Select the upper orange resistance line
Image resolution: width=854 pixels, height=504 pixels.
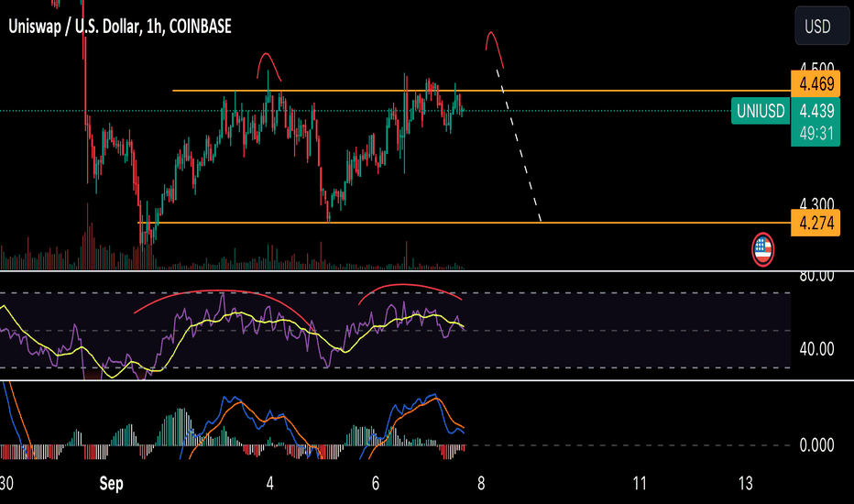pos(481,91)
